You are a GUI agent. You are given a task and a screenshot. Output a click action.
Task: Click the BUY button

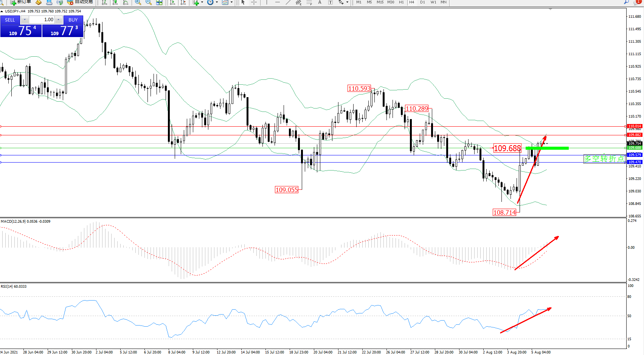coord(73,20)
